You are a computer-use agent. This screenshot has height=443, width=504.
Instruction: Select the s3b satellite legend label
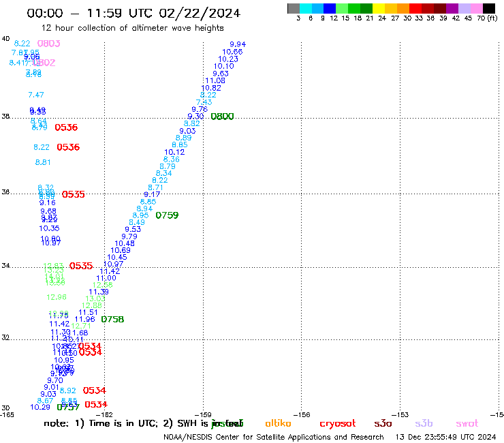424,423
